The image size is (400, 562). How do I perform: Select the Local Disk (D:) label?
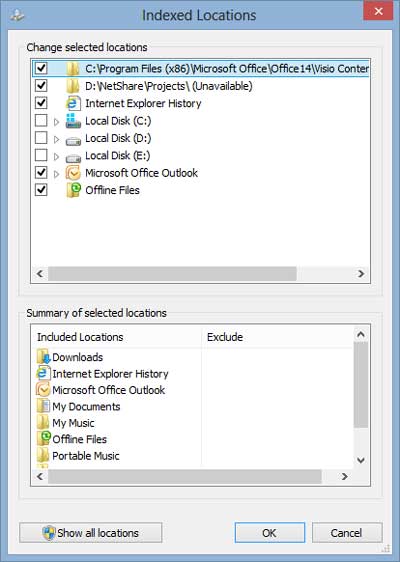coord(118,138)
